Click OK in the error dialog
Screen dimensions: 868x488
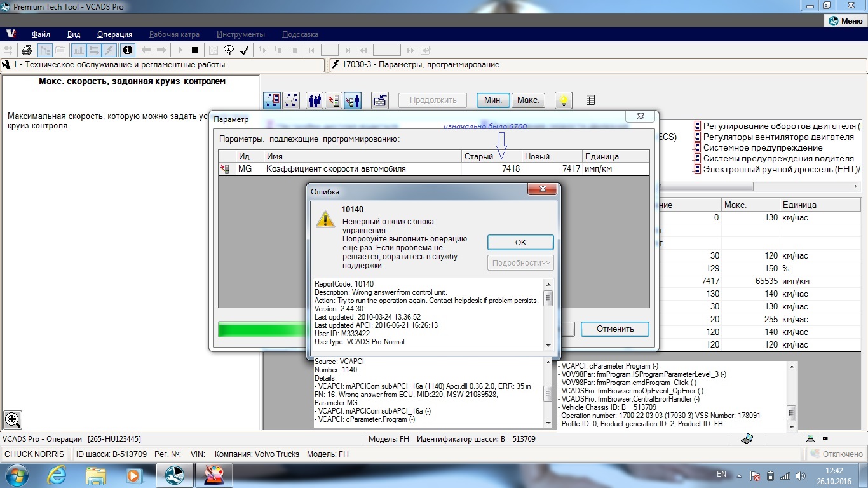(520, 242)
